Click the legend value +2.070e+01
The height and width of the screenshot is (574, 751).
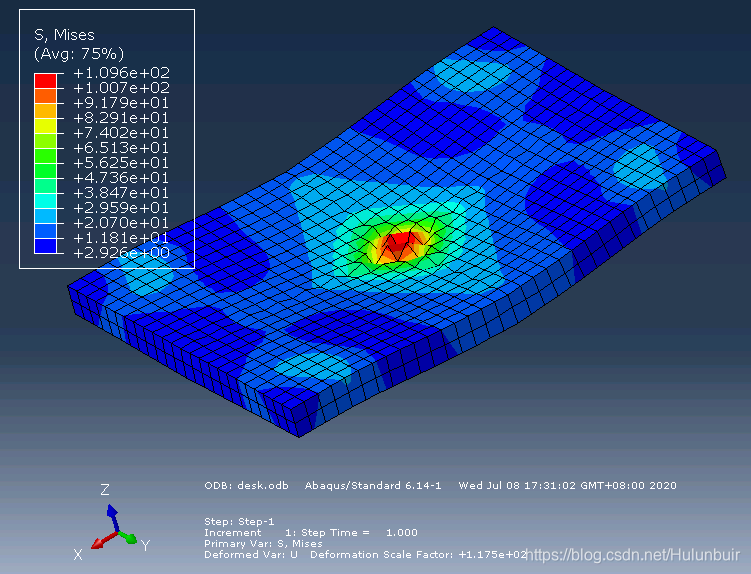[x=121, y=223]
